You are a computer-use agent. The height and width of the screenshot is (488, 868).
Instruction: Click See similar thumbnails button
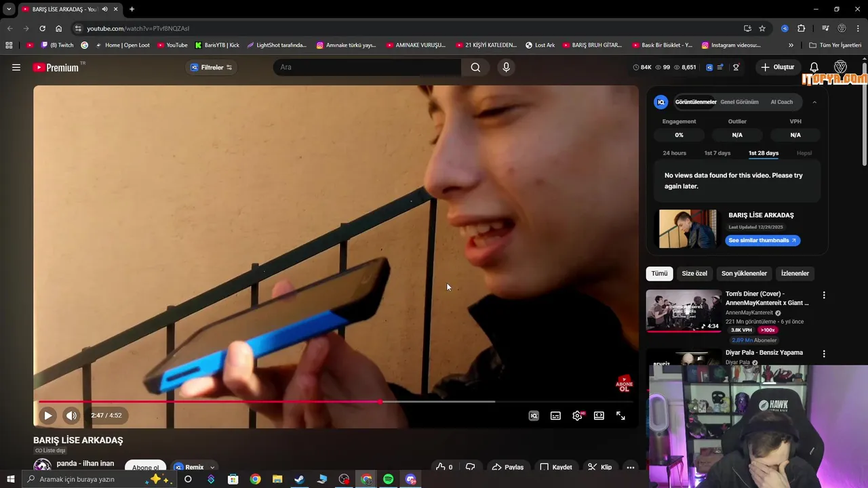pos(763,240)
